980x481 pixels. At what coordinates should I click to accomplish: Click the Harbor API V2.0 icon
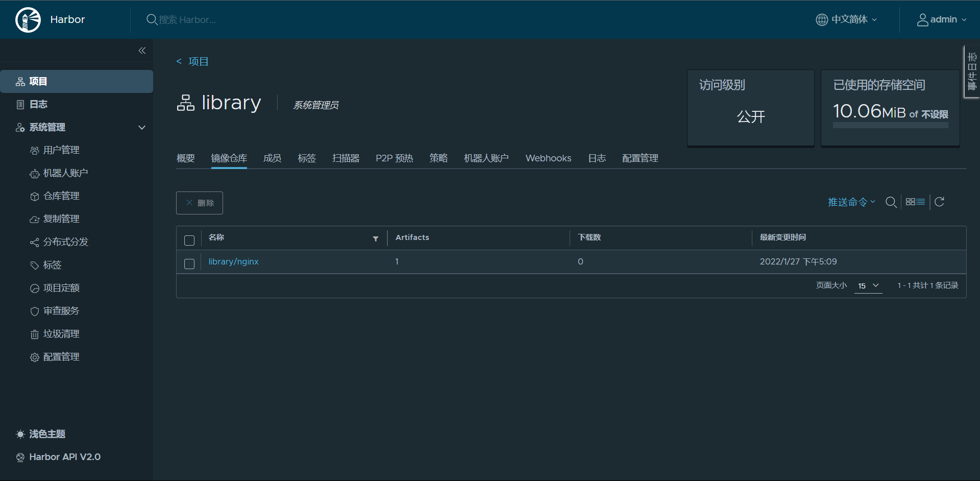pos(20,458)
